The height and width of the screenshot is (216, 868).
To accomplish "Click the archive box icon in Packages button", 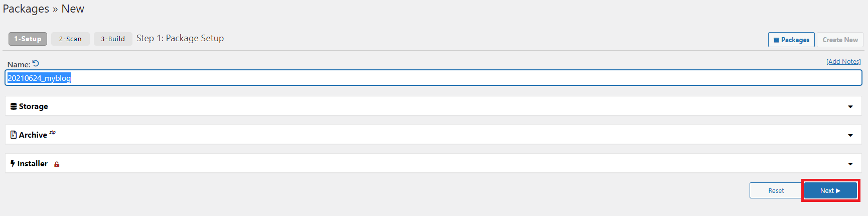I will [x=776, y=40].
